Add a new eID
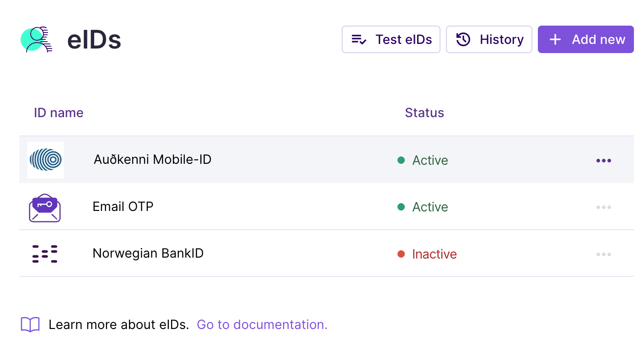 pos(585,40)
